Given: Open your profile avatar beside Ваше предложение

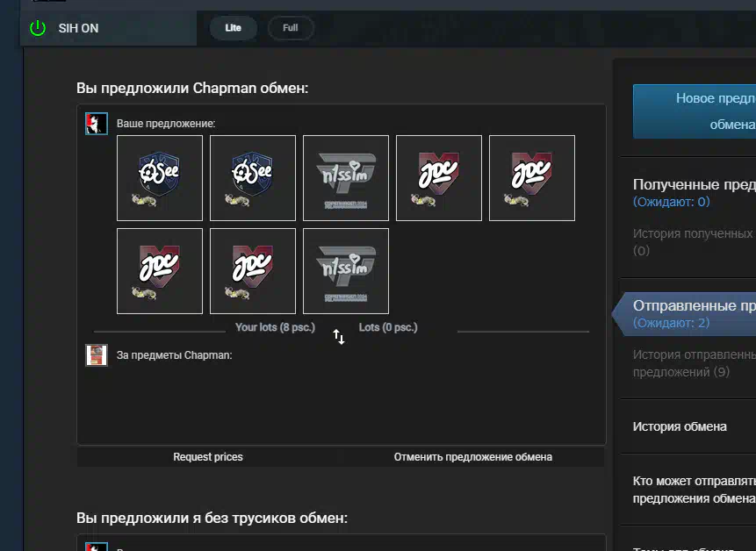Looking at the screenshot, I should point(97,124).
